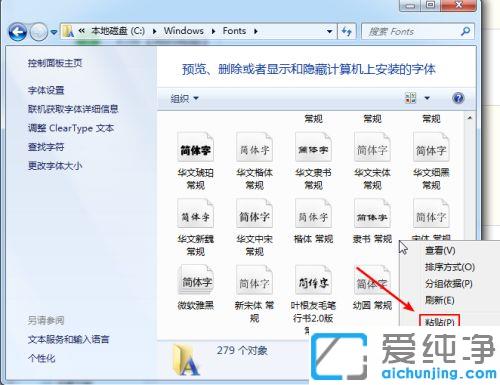Expand the chevron after 本地磁盘 (C:)
Screen dimensions: 500x385
pyautogui.click(x=154, y=31)
